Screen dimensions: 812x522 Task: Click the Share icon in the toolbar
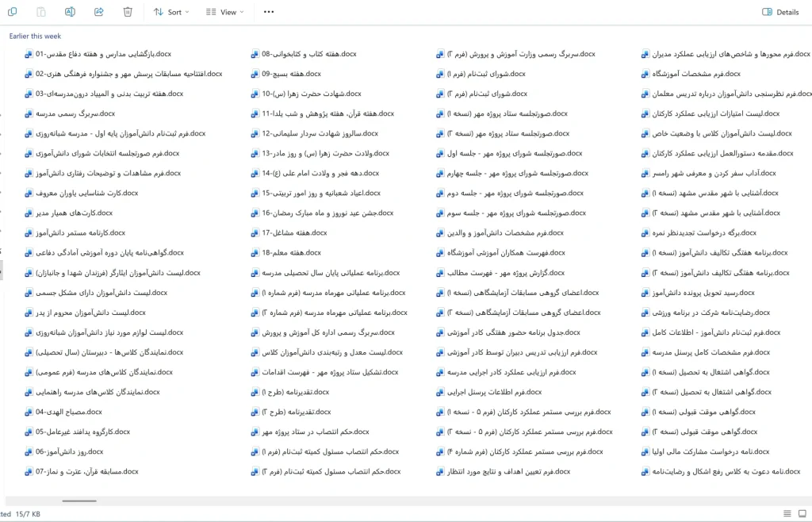[98, 11]
